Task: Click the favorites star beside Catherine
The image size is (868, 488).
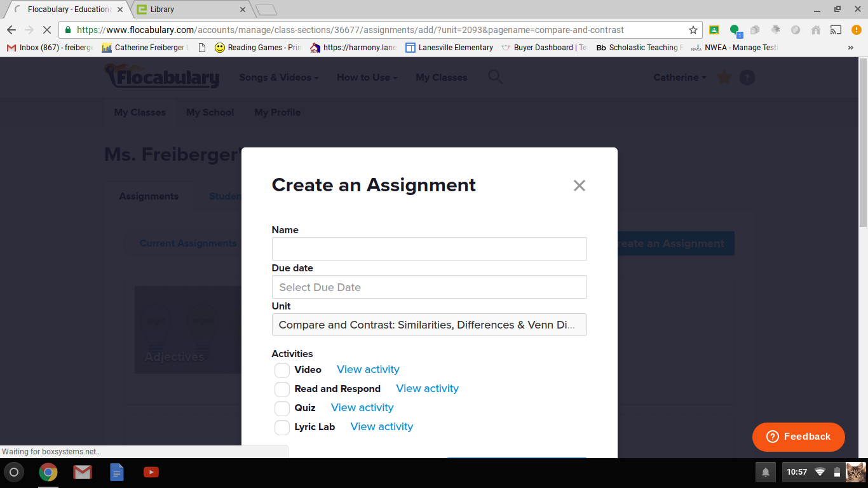Action: (724, 78)
